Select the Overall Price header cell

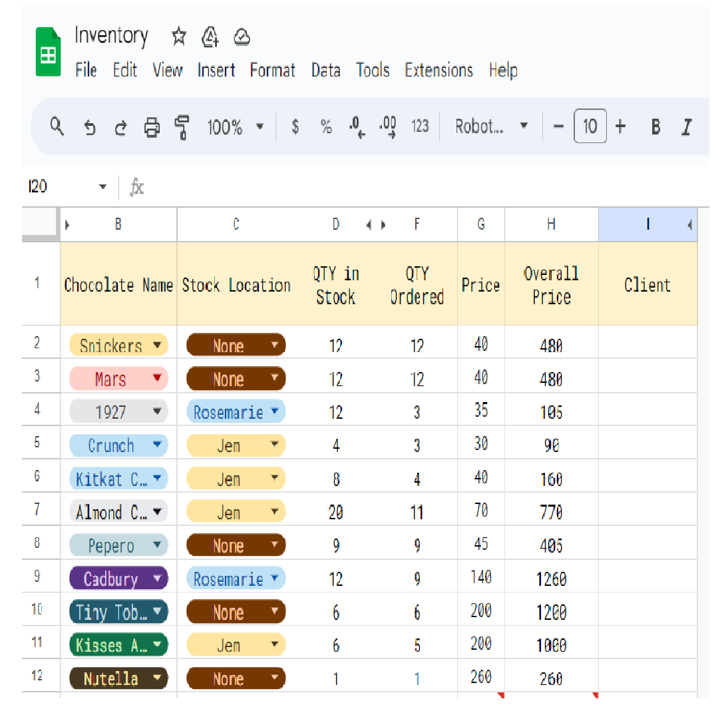(x=551, y=284)
